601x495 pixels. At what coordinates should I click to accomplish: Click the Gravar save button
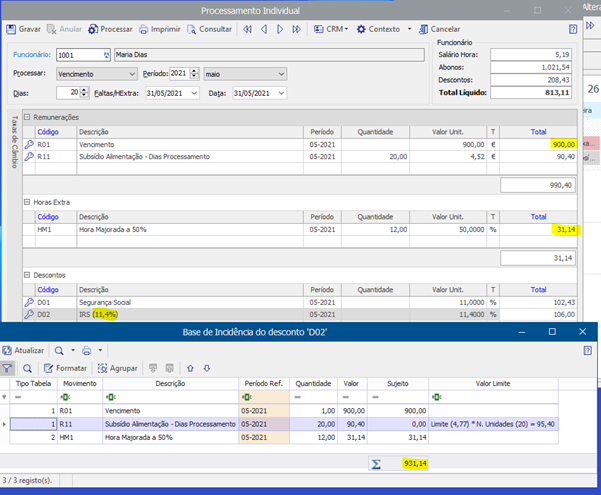(x=23, y=29)
